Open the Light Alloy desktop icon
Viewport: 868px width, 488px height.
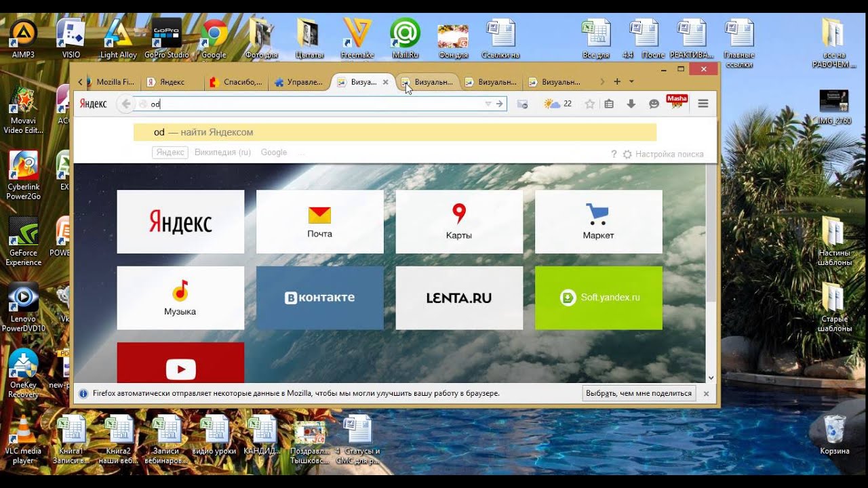(119, 39)
